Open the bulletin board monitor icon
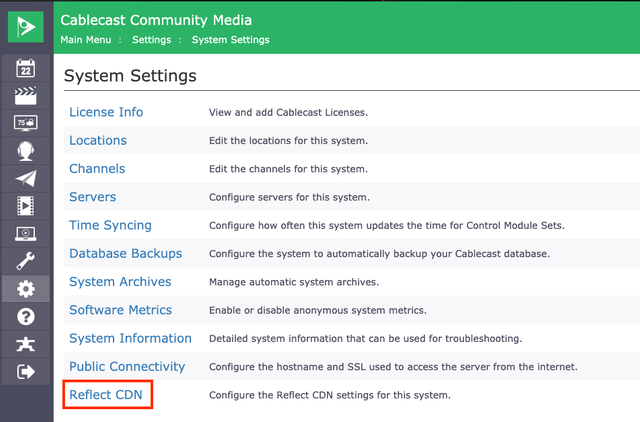 click(26, 123)
